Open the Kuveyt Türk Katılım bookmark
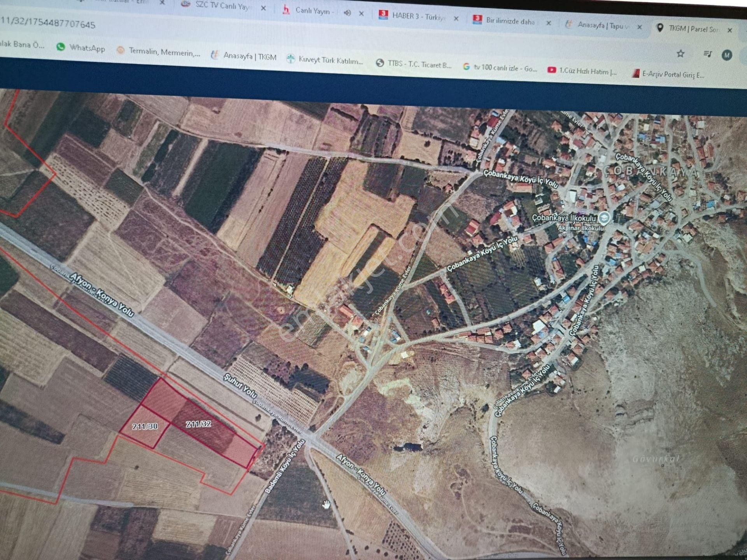 click(329, 60)
